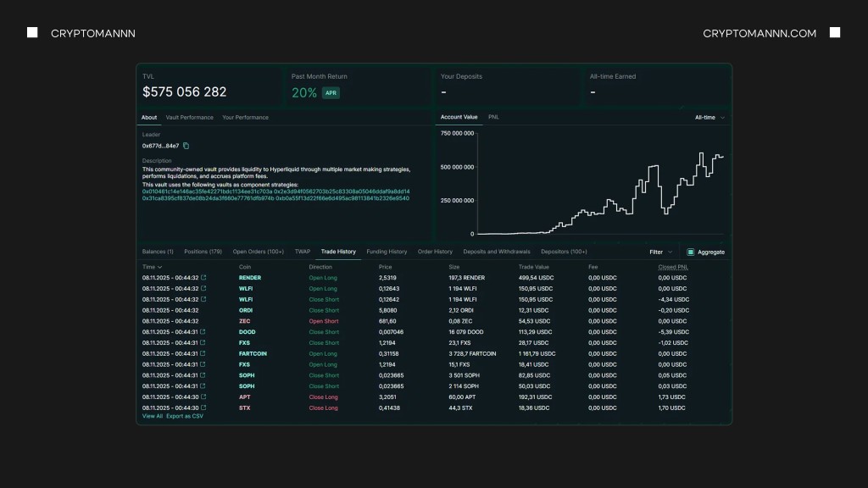868x488 pixels.
Task: Open the external link on the DOOD trade row
Action: point(203,332)
